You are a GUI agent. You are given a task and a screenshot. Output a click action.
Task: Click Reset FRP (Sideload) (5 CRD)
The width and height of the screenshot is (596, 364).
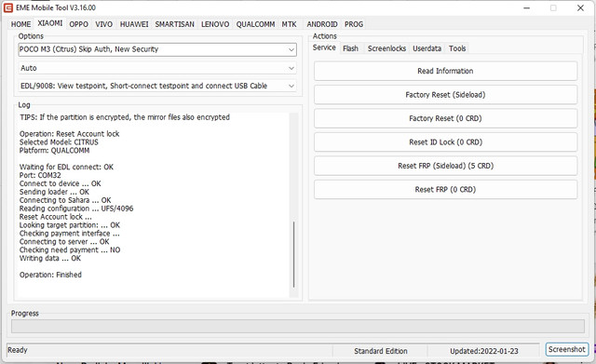[x=445, y=166]
